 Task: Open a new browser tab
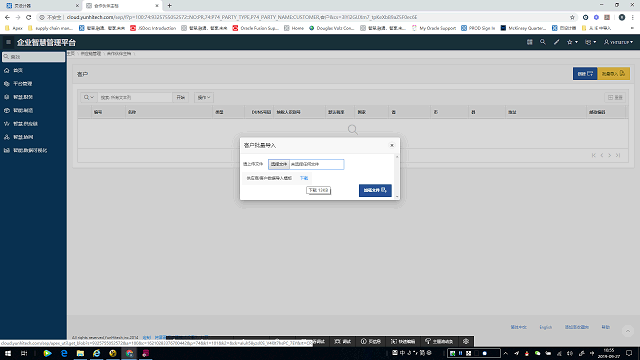pyautogui.click(x=169, y=6)
